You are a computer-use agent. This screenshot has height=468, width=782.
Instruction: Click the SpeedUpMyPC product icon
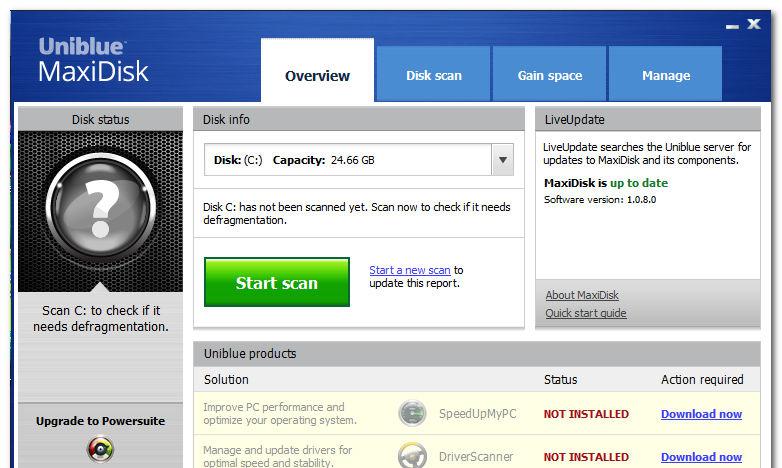click(412, 413)
